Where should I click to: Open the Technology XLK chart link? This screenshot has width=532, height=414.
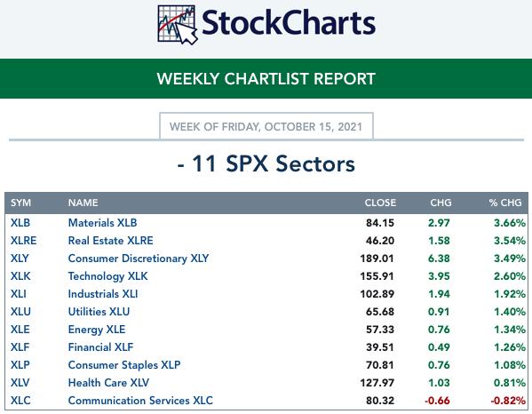(x=107, y=276)
